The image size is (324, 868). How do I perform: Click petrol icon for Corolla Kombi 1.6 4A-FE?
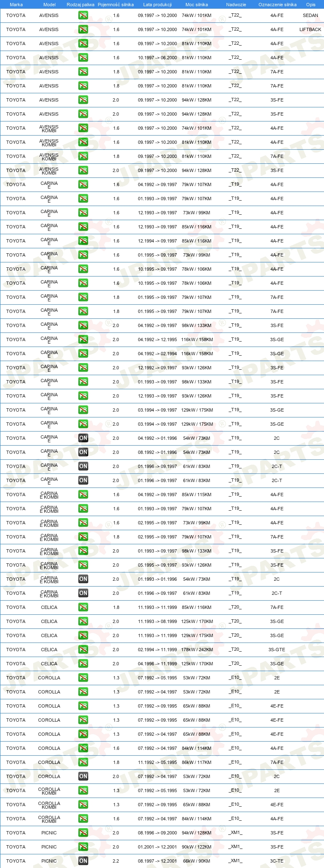[x=83, y=819]
